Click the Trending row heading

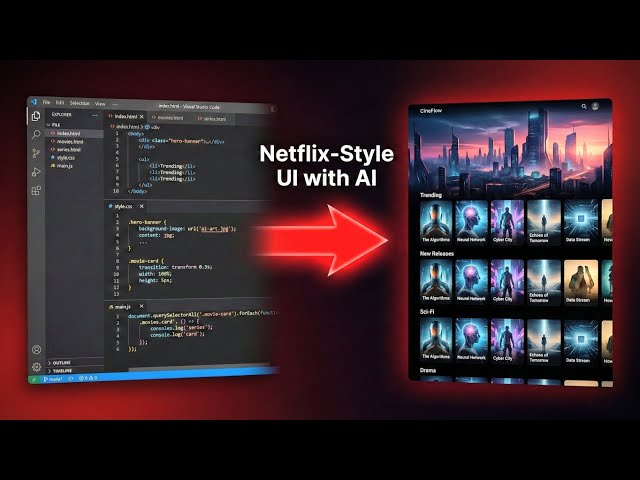tap(431, 195)
